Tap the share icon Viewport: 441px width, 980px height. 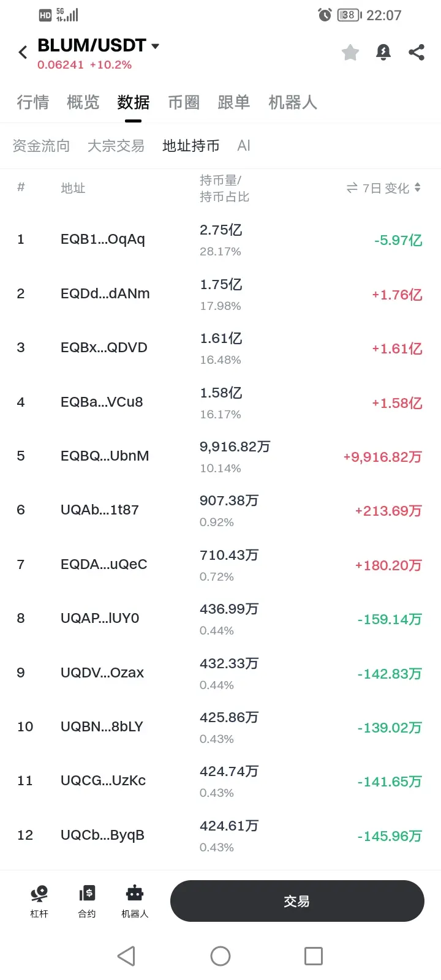tap(417, 53)
